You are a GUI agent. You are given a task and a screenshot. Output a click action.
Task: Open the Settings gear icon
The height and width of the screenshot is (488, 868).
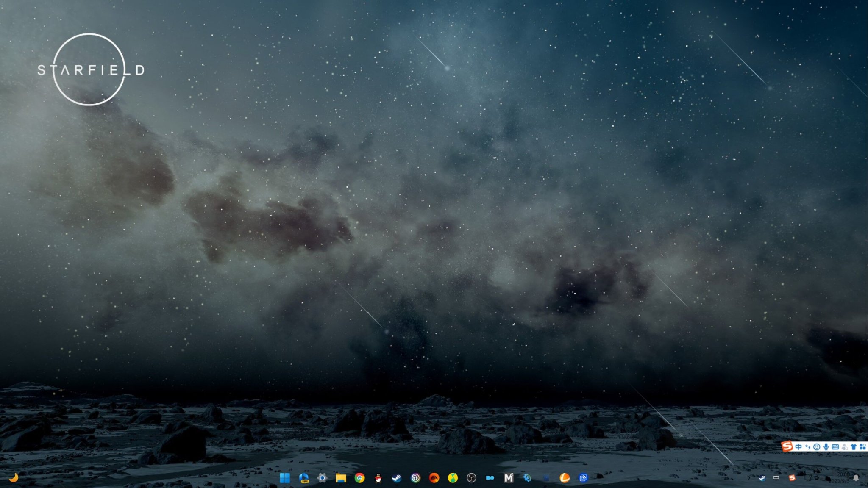[322, 478]
